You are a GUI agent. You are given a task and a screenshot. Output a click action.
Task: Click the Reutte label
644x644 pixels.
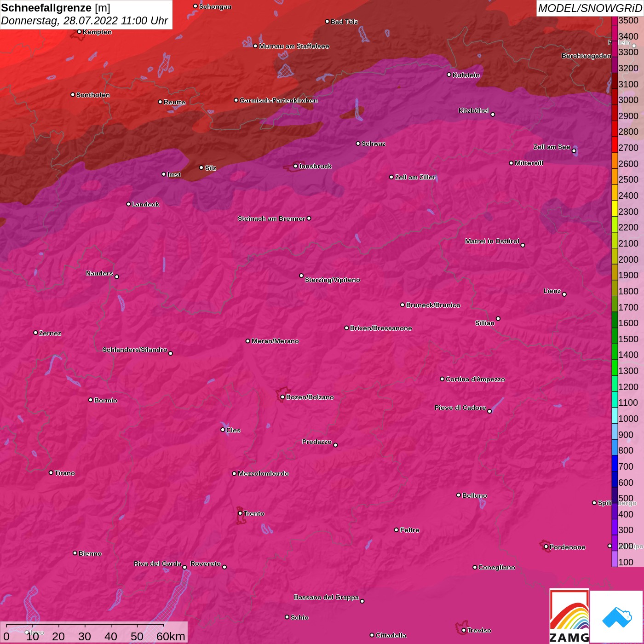(x=174, y=102)
